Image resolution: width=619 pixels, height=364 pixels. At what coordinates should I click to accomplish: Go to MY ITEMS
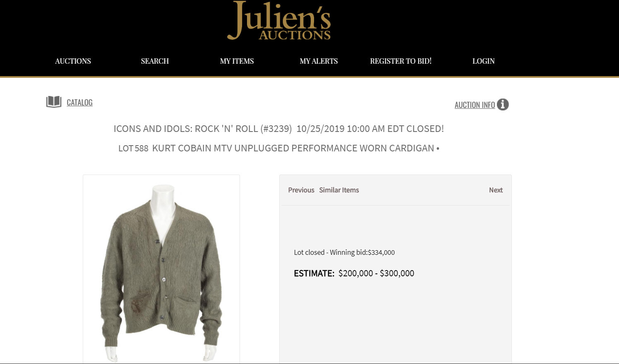tap(237, 61)
